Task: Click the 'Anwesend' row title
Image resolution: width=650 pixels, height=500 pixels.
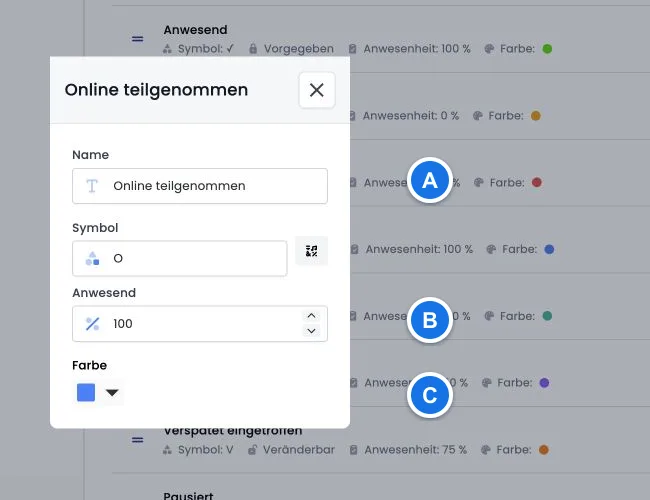Action: 195,30
